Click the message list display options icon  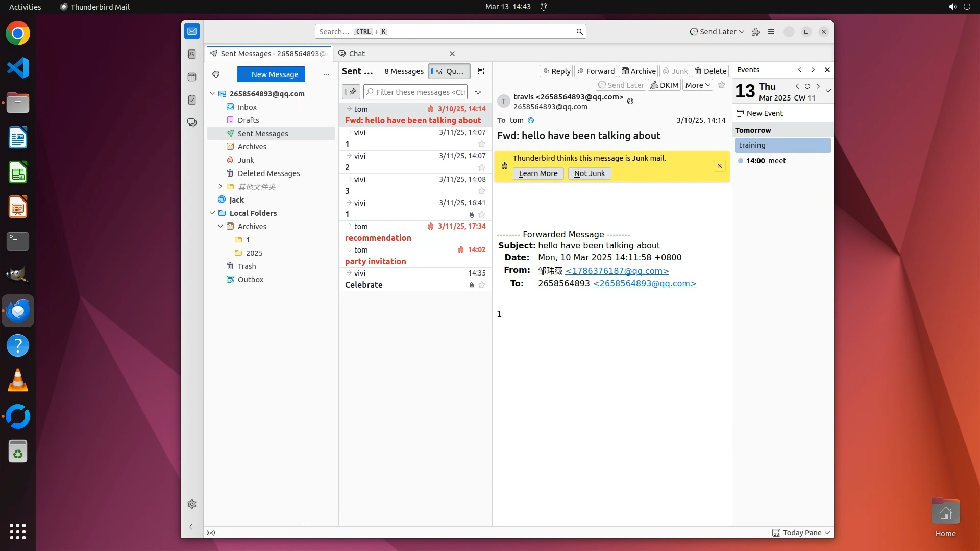pyautogui.click(x=481, y=71)
